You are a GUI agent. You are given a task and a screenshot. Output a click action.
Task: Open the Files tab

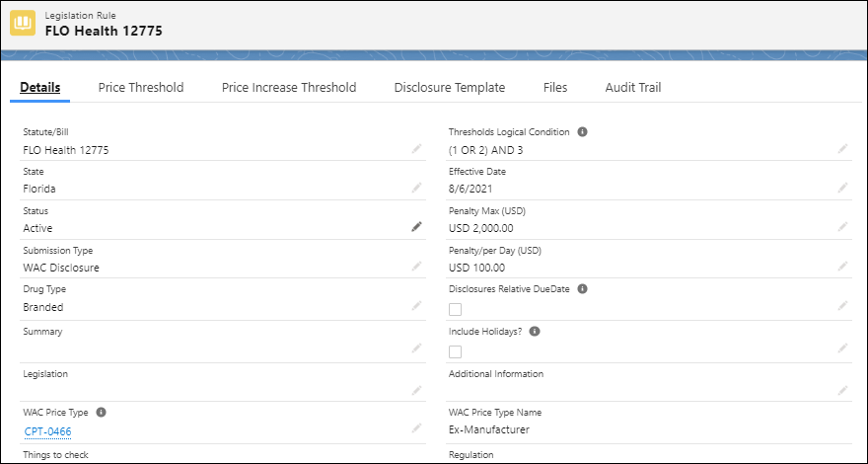[x=555, y=88]
